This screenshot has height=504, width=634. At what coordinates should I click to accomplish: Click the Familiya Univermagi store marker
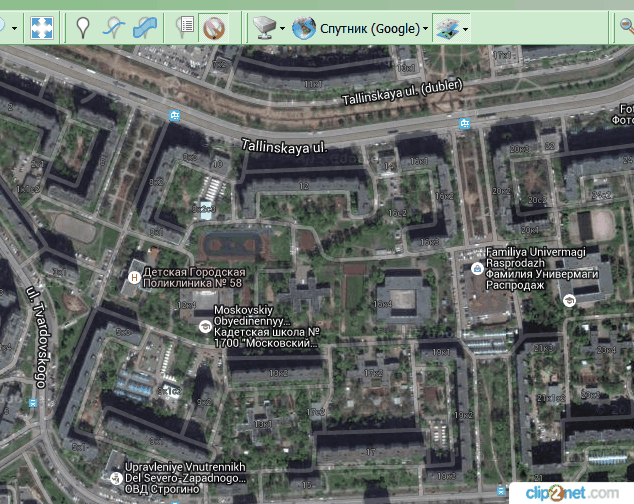tap(477, 269)
